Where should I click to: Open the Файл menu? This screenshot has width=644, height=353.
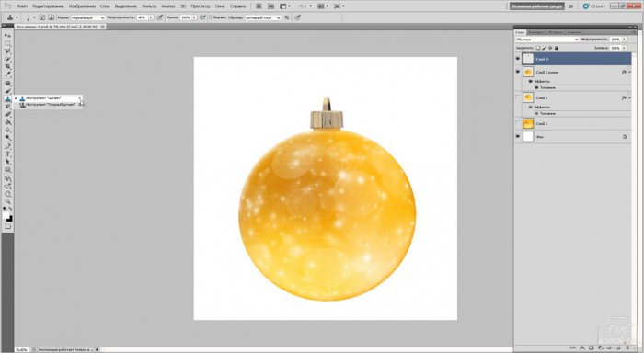click(22, 6)
